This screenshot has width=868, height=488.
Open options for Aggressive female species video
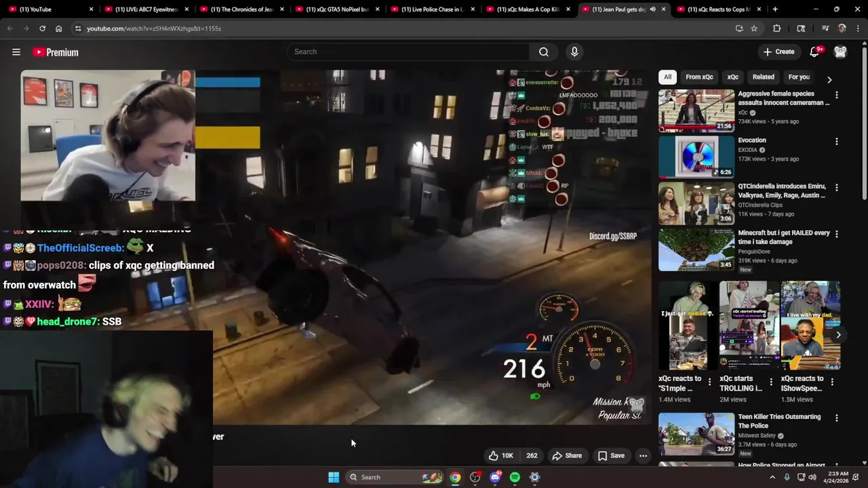click(x=836, y=96)
